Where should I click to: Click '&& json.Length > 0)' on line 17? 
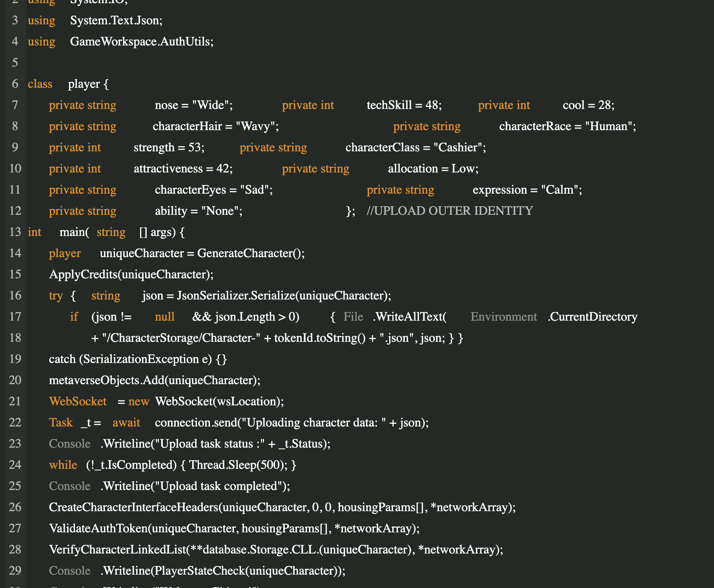246,316
